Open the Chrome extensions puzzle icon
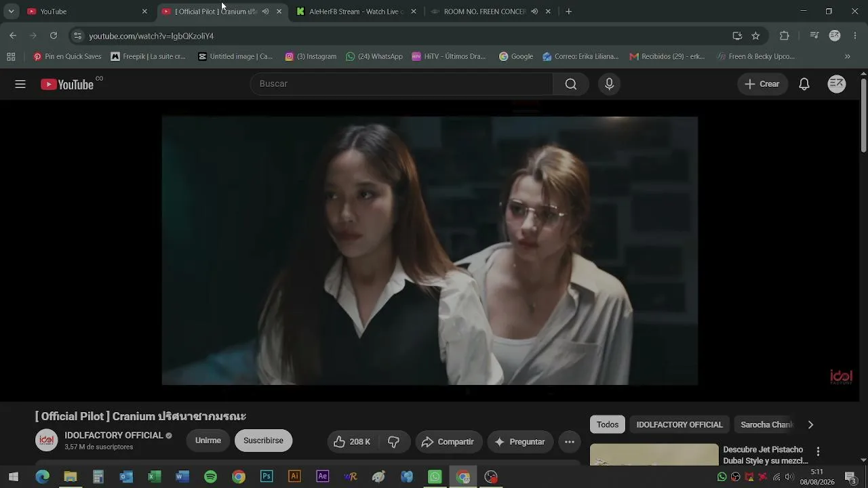Viewport: 868px width, 488px height. click(785, 36)
